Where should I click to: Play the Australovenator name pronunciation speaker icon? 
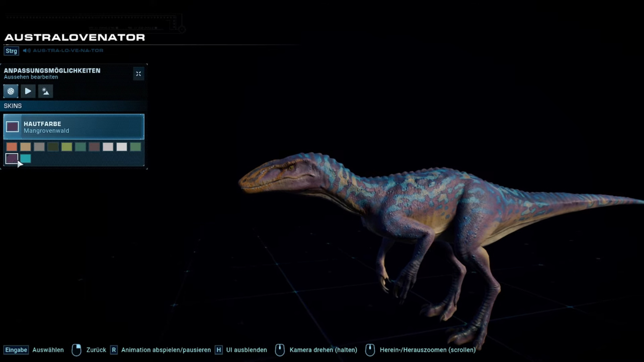point(27,51)
